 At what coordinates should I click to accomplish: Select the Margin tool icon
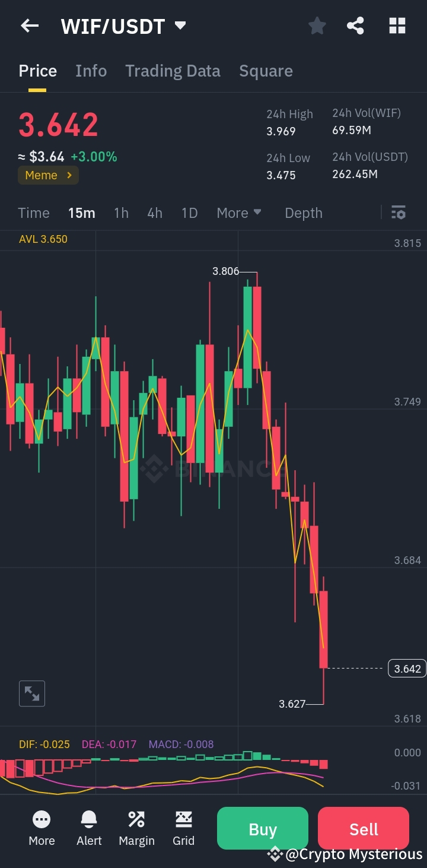(x=136, y=828)
